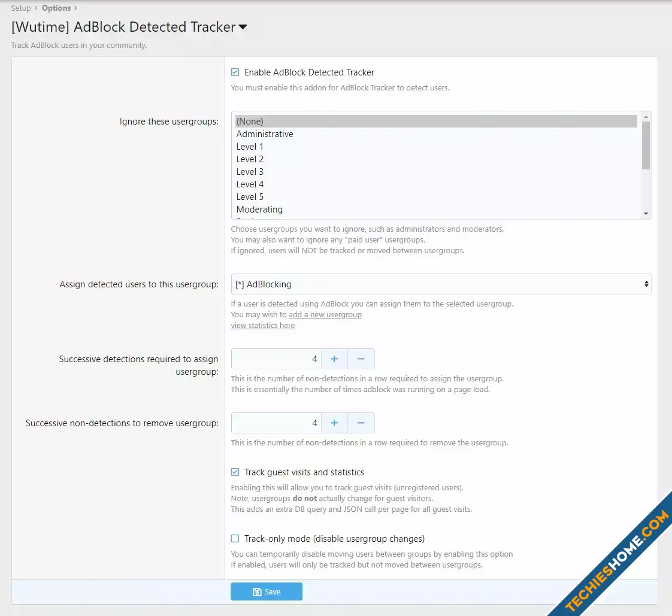The image size is (672, 616).
Task: Open the 'view statistics here' link
Action: tap(263, 325)
